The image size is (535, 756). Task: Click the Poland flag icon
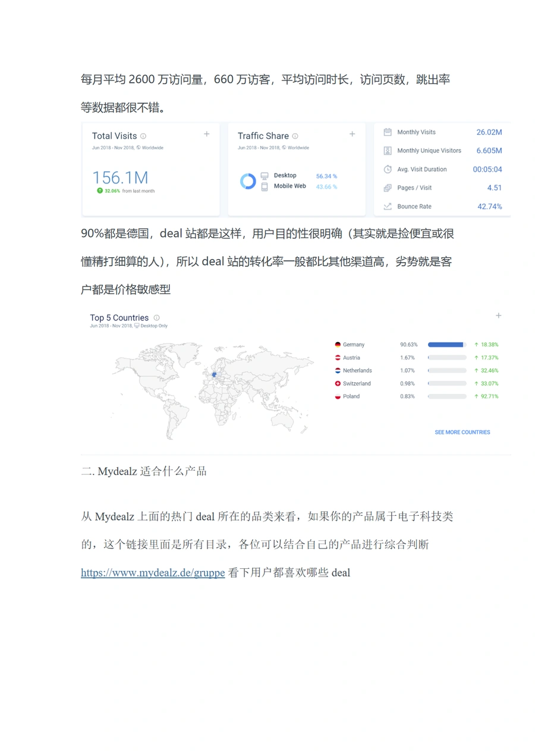pyautogui.click(x=338, y=396)
